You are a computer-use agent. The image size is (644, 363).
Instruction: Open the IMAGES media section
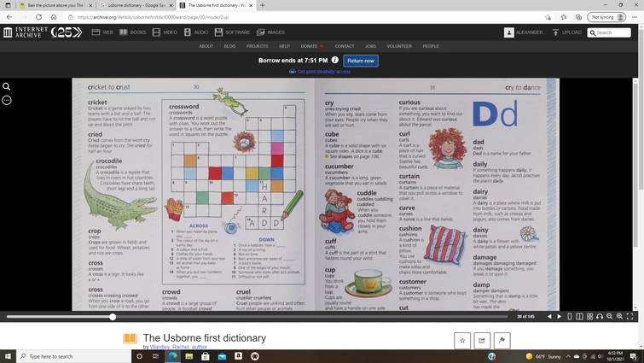point(270,32)
